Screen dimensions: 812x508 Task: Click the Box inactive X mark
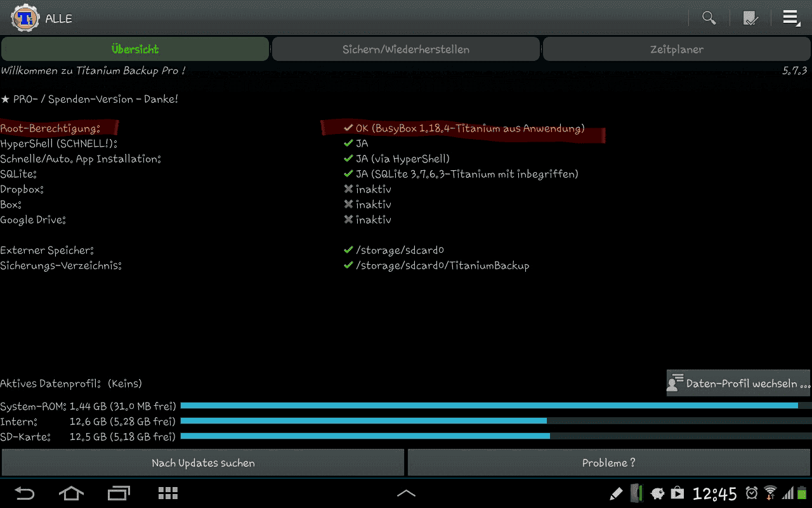[348, 204]
